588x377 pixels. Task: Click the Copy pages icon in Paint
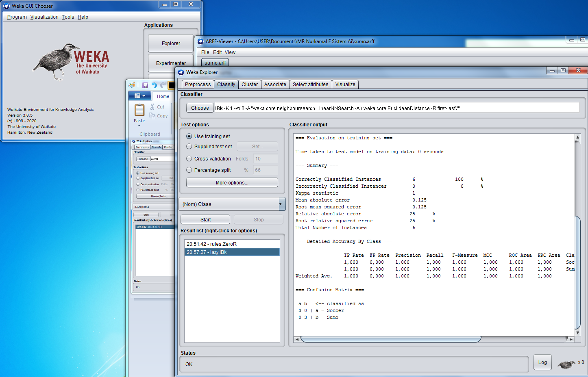pos(152,116)
